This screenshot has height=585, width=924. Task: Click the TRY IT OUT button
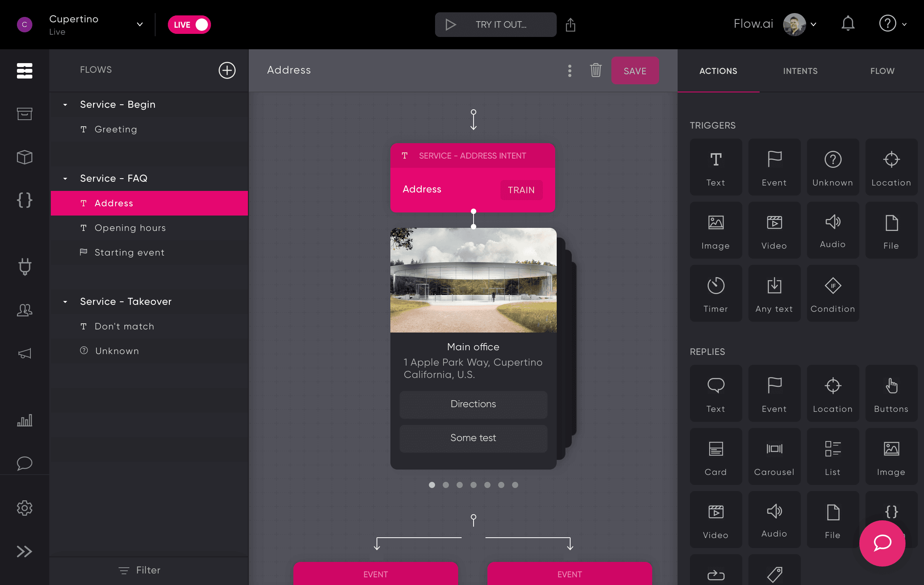[495, 25]
